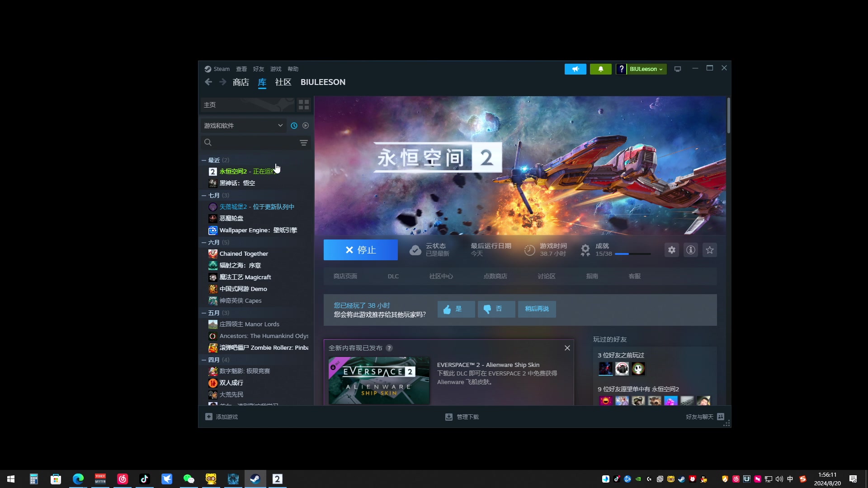Viewport: 868px width, 488px height.
Task: Click the achievements progress bar
Action: coord(632,254)
